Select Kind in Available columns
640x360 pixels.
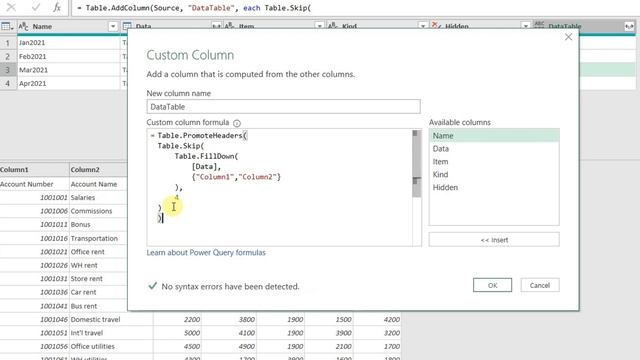pos(494,174)
